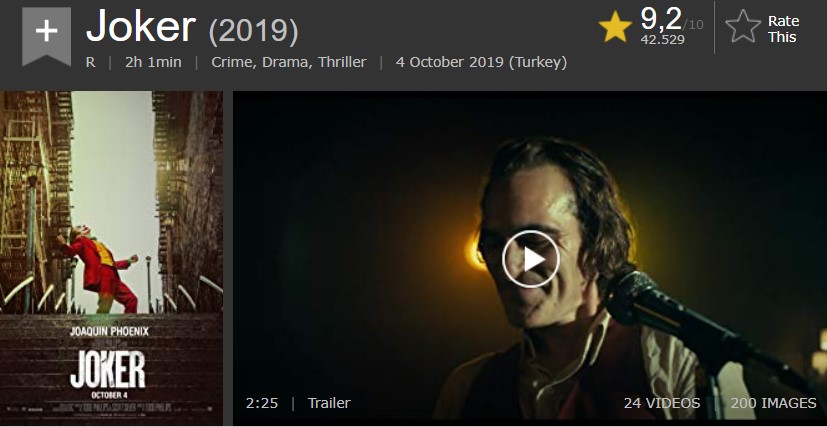Screen dimensions: 827x427
Task: Open the Thriller genre link
Action: tap(342, 62)
